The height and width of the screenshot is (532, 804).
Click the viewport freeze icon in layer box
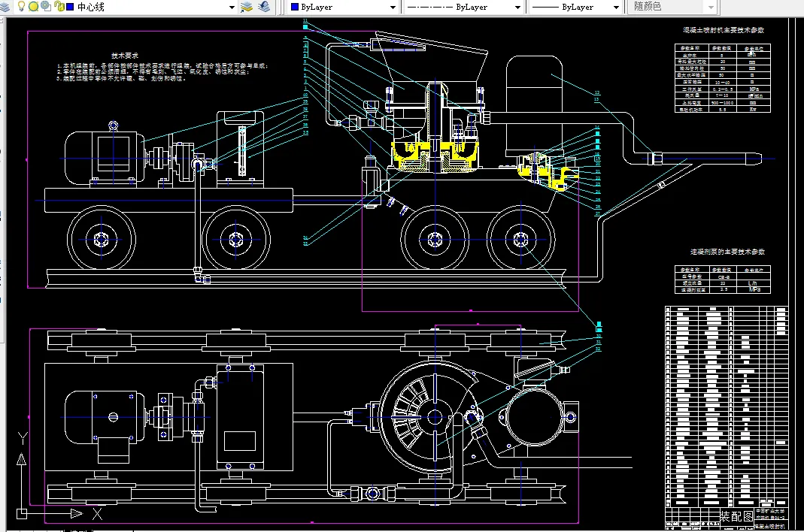pyautogui.click(x=45, y=7)
